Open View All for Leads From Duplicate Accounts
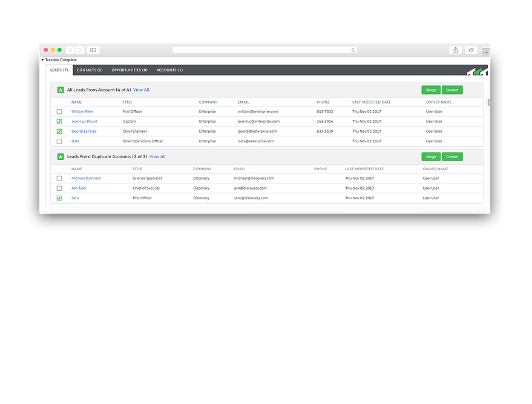 coord(157,156)
